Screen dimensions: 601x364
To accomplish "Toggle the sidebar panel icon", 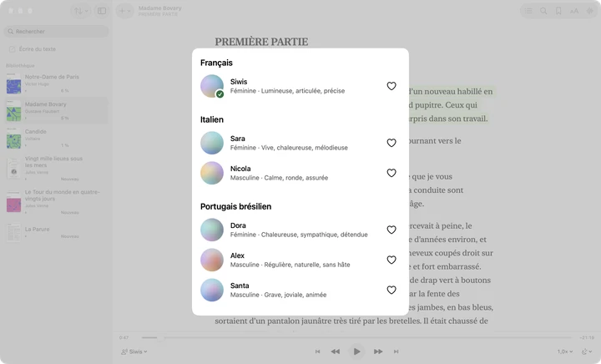I will point(102,11).
